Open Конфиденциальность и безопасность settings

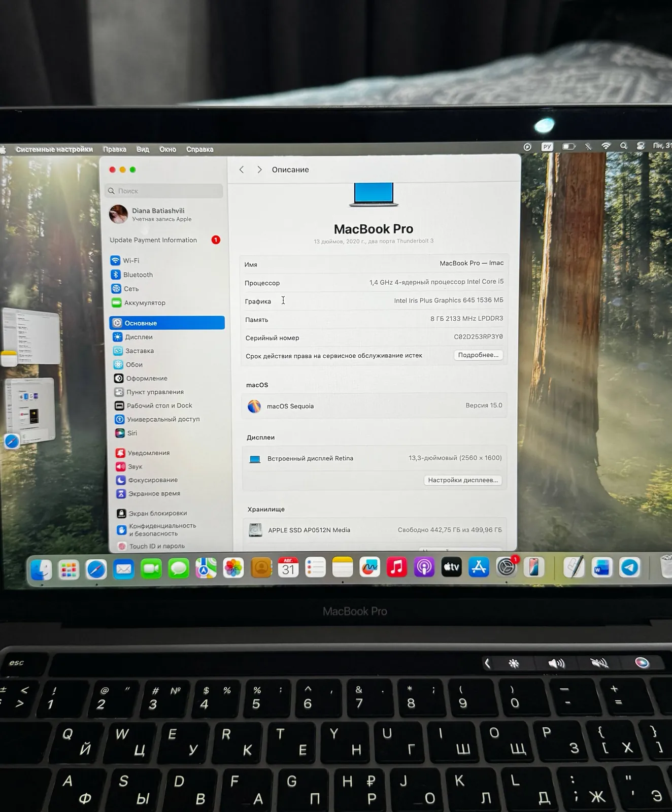[x=157, y=529]
